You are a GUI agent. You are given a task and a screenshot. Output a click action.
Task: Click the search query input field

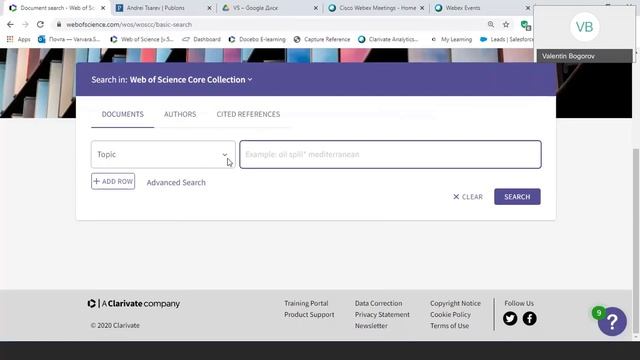390,154
